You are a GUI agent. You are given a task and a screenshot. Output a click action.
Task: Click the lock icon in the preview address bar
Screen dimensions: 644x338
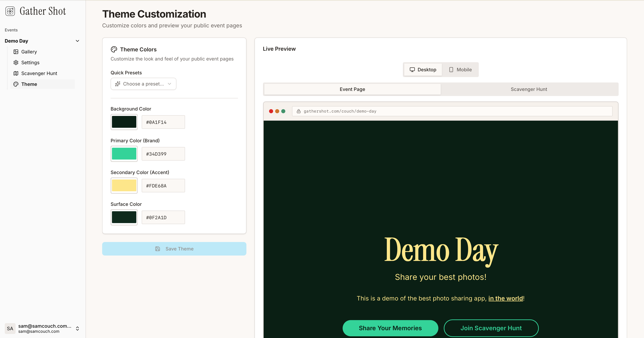(298, 111)
